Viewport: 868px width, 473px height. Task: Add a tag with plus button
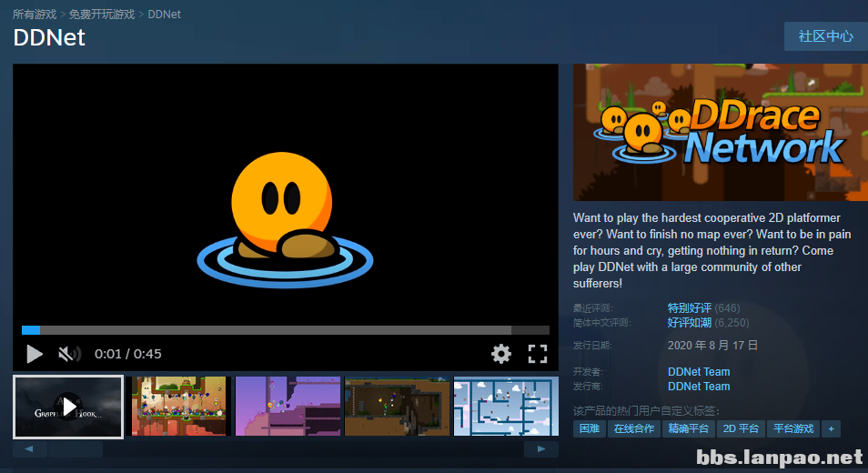point(831,428)
